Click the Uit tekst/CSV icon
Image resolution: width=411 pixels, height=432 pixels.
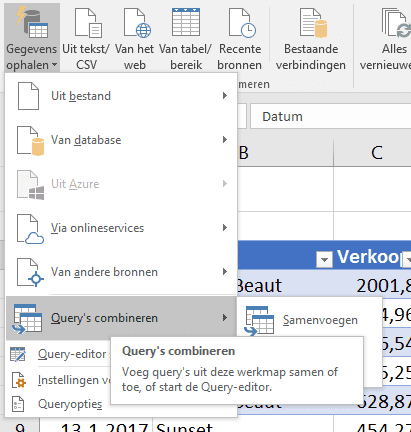[88, 23]
